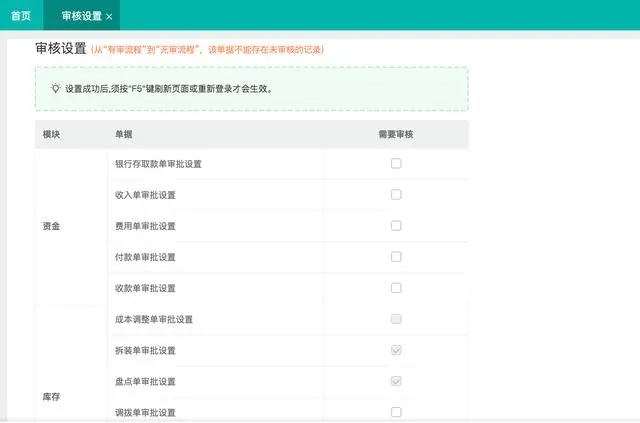
Task: Toggle the 成本调整单审批设置 checkbox
Action: point(396,319)
